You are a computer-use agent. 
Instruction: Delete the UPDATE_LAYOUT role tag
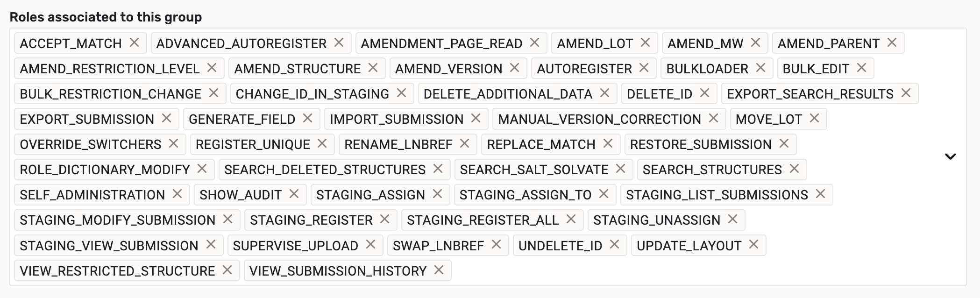(753, 245)
